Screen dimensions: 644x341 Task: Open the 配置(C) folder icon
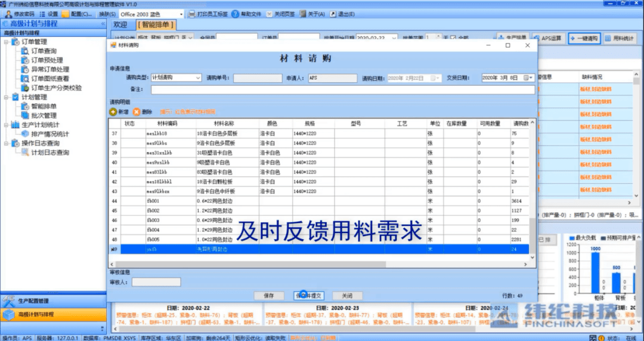pyautogui.click(x=66, y=14)
